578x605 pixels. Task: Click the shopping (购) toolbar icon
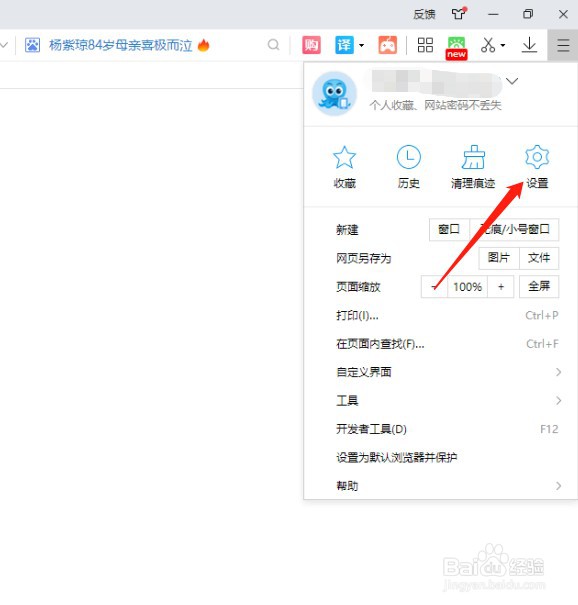311,46
